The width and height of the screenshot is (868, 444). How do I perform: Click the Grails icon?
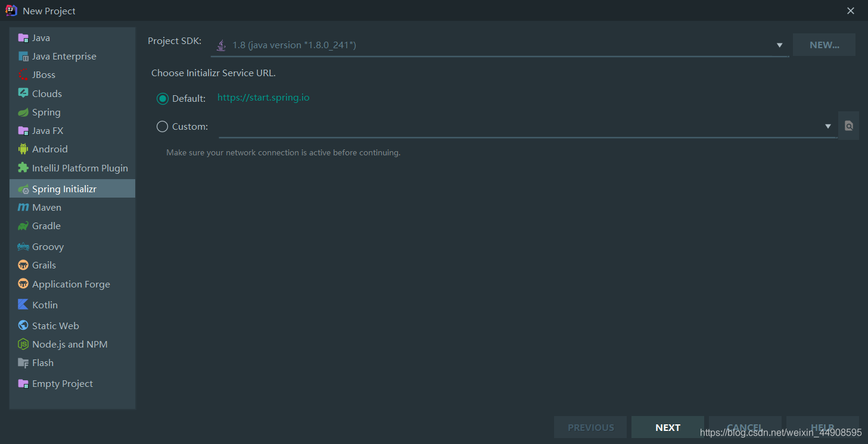click(x=23, y=265)
